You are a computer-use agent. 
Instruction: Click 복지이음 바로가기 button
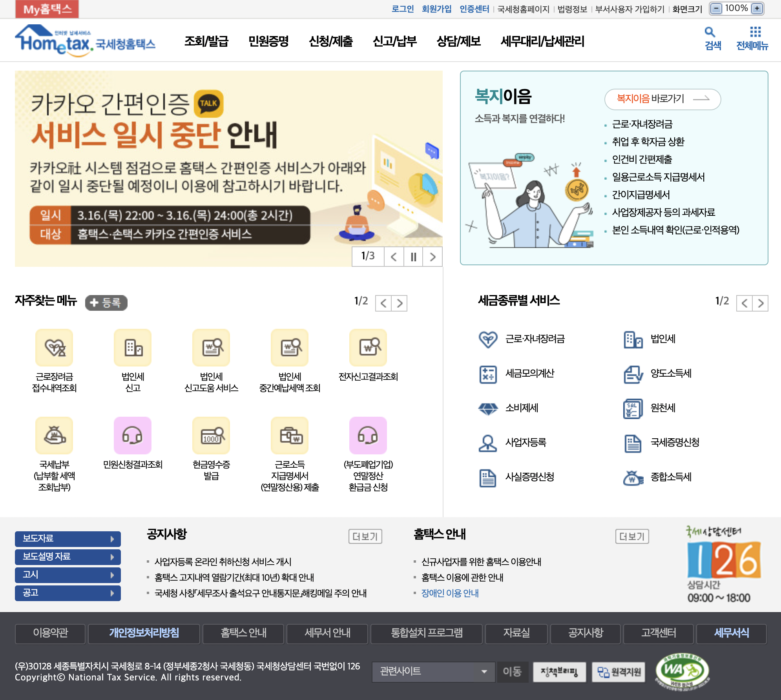click(x=662, y=99)
